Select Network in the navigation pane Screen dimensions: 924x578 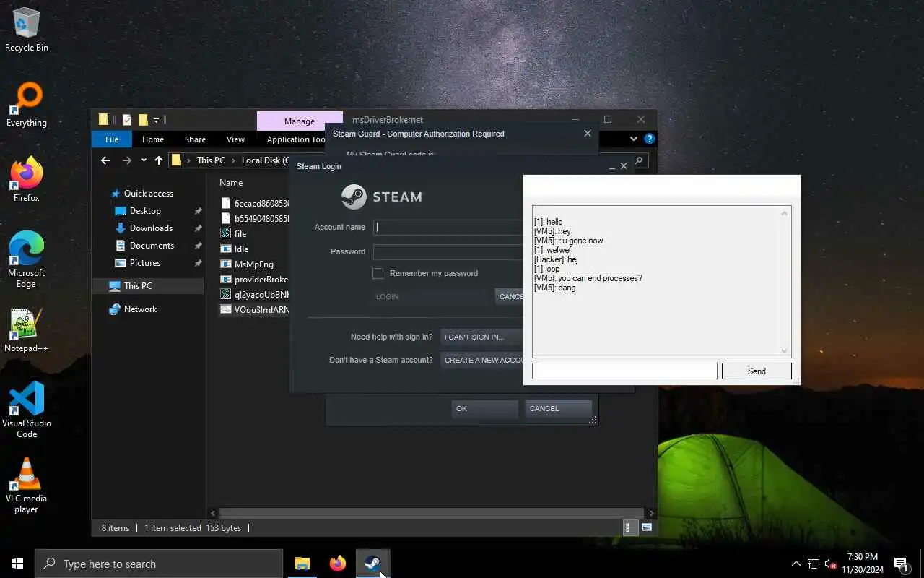(140, 309)
